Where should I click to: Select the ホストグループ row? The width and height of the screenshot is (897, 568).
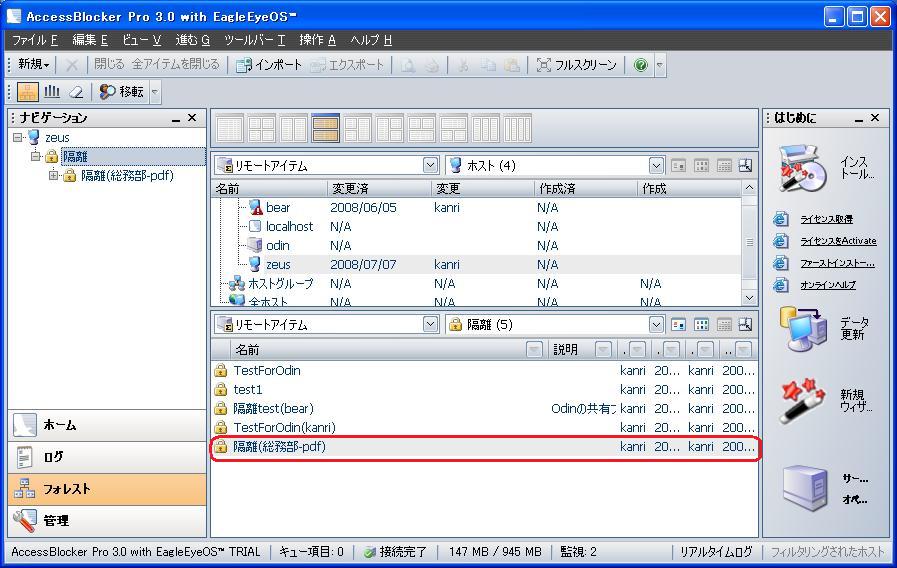click(x=477, y=283)
